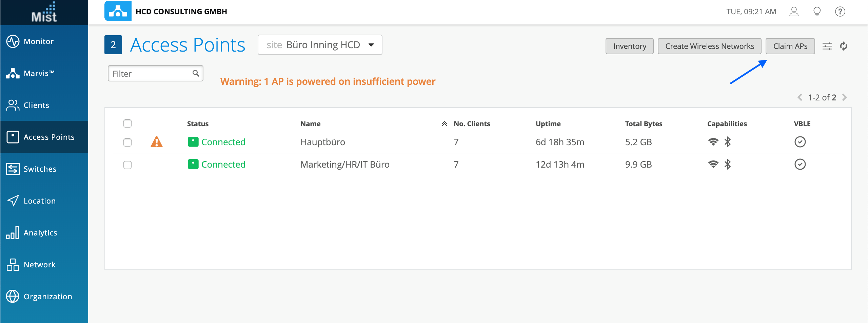This screenshot has height=323, width=868.
Task: Click into the Filter search field
Action: tap(151, 74)
